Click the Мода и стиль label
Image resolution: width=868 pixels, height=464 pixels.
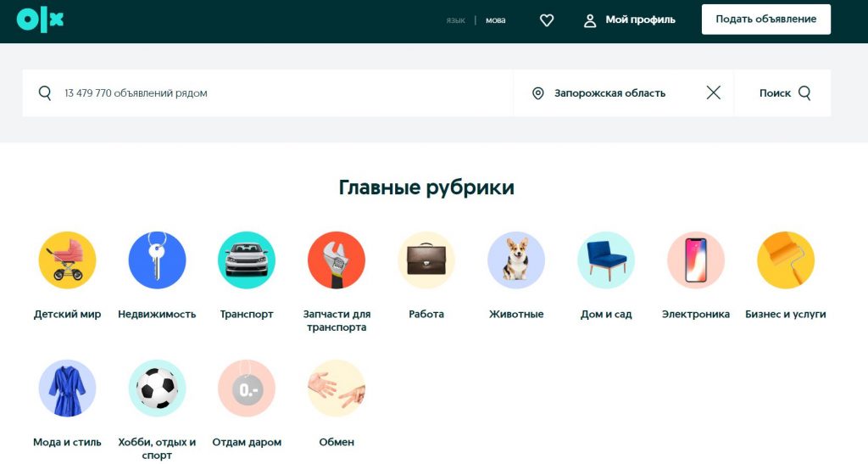(67, 442)
